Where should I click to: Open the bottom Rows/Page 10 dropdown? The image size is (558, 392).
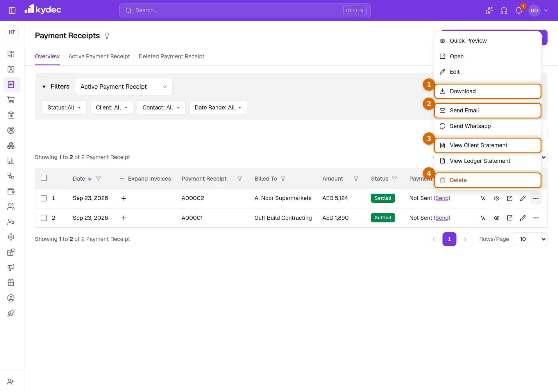pos(530,239)
